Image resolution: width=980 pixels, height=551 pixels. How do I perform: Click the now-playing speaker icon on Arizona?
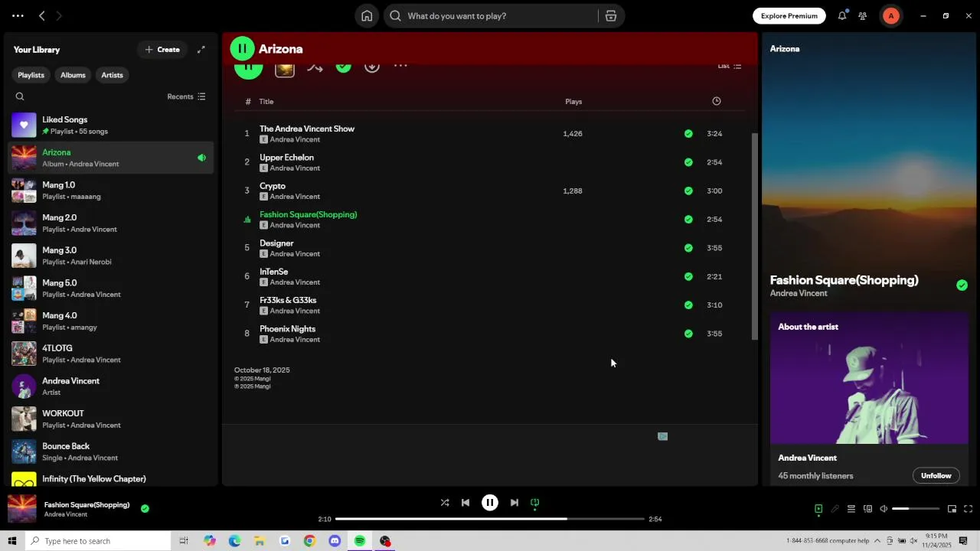[201, 158]
